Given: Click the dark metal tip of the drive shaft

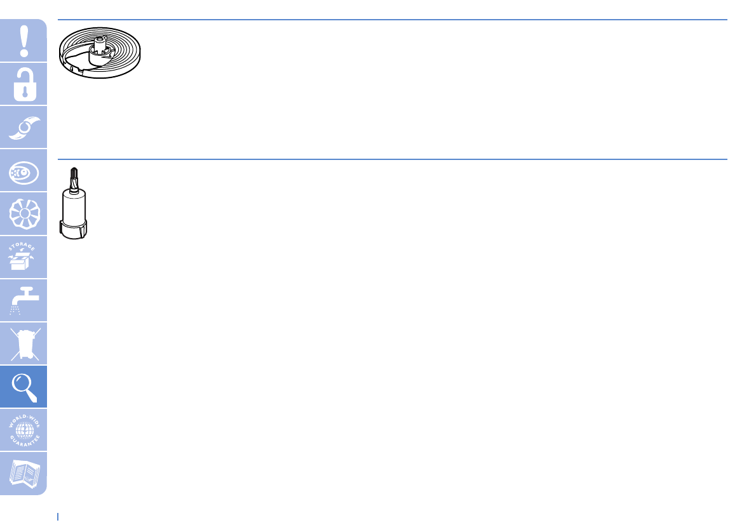Looking at the screenshot, I should tap(74, 180).
